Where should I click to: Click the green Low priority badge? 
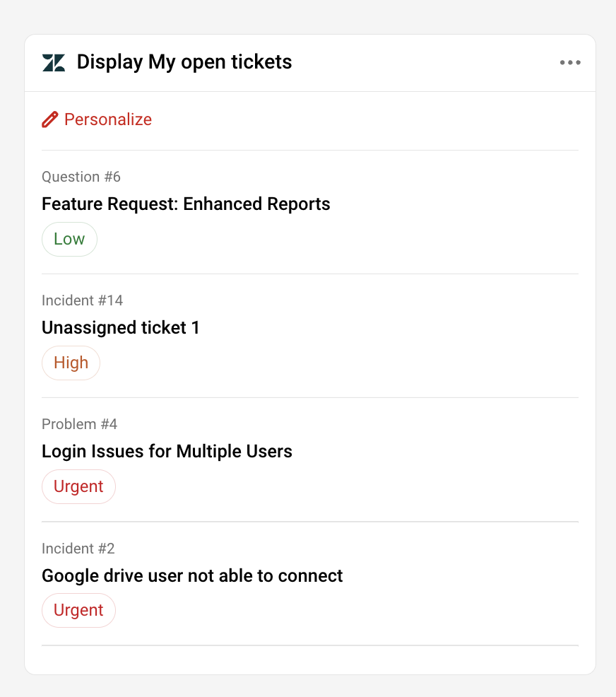point(69,239)
